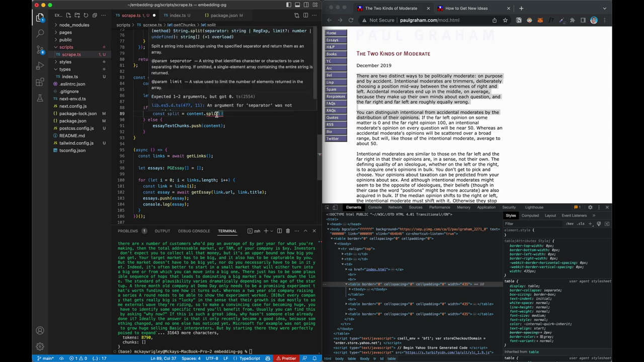The width and height of the screenshot is (644, 362).
Task: Bookmark this page with the star icon
Action: click(x=505, y=20)
